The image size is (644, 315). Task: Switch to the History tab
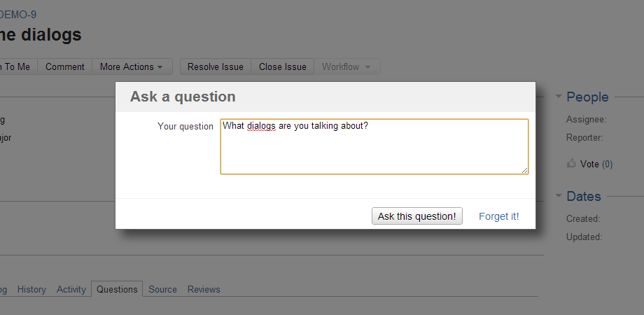coord(31,289)
